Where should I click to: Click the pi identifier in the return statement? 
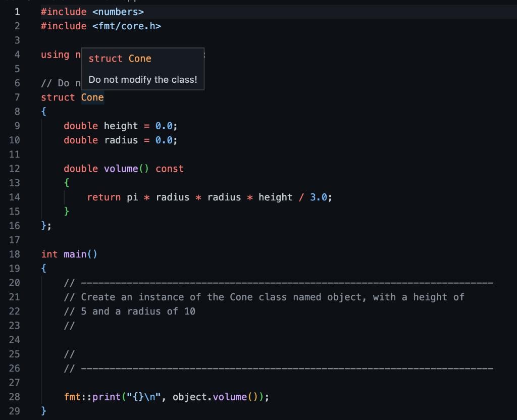pyautogui.click(x=132, y=197)
